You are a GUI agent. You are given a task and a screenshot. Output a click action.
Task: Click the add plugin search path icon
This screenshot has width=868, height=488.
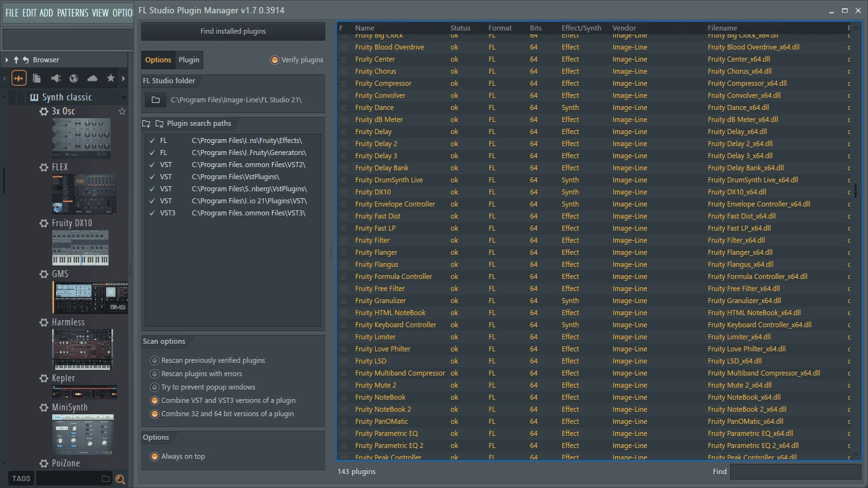point(147,123)
